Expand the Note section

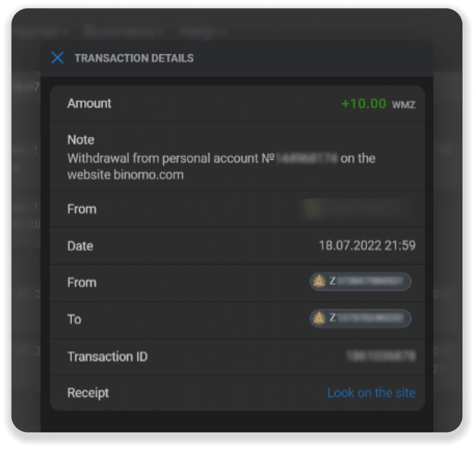(x=80, y=140)
